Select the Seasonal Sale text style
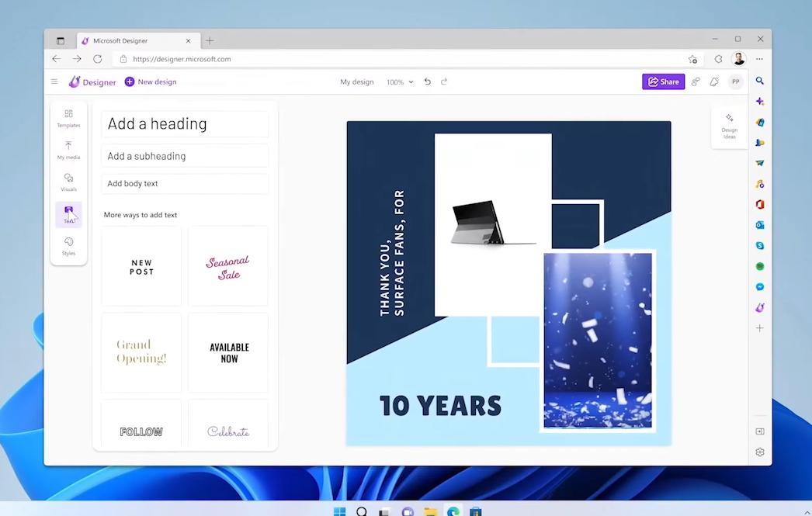Image resolution: width=812 pixels, height=516 pixels. [x=228, y=267]
